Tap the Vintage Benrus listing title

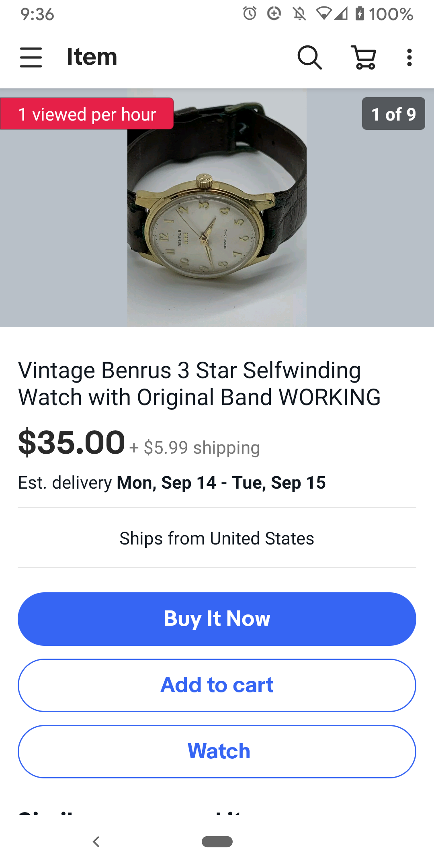coord(199,383)
